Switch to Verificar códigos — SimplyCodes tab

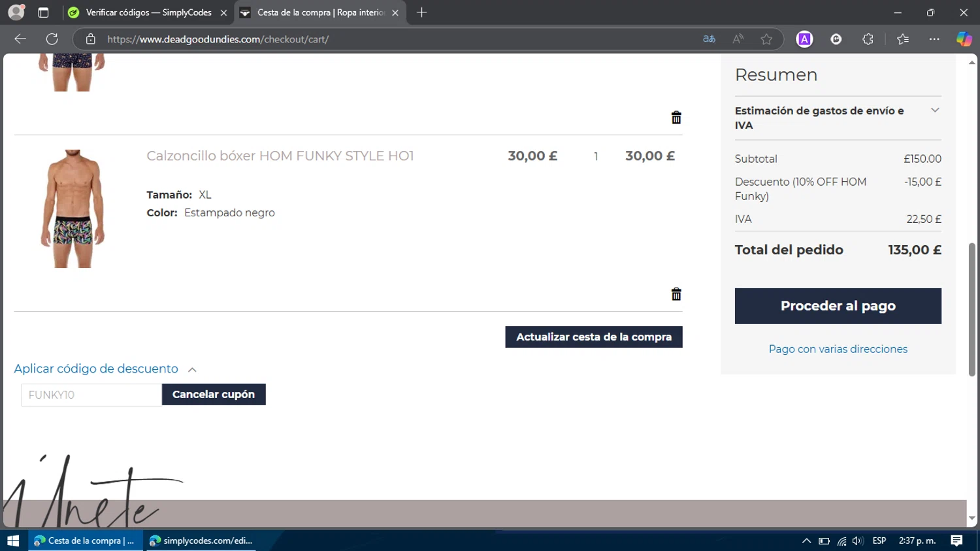[x=148, y=12]
